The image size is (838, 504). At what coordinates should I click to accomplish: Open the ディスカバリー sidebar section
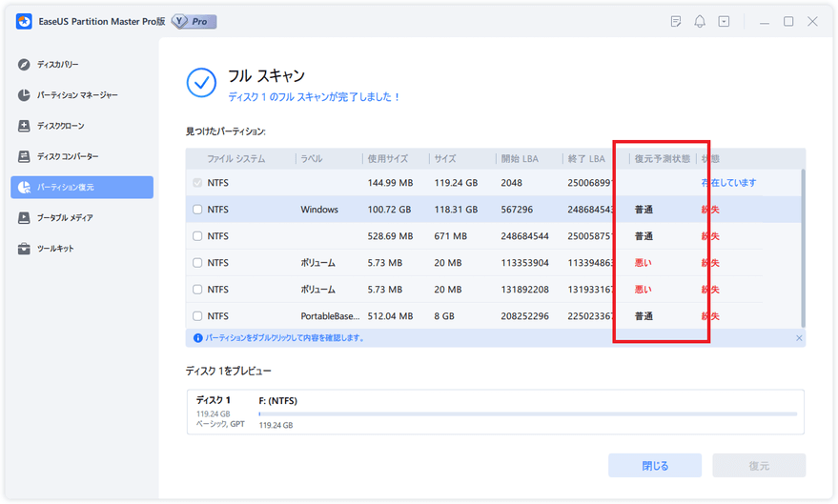point(57,65)
